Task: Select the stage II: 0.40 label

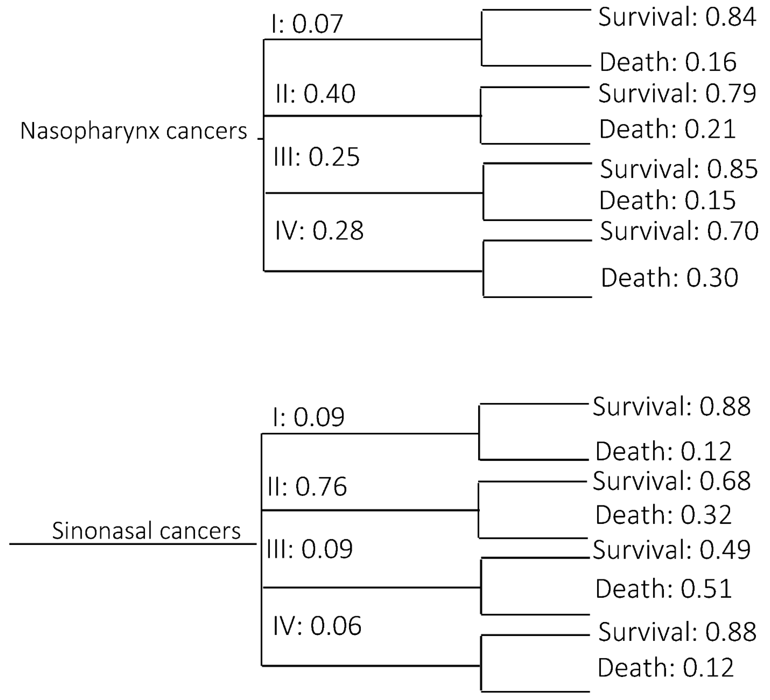Action: (x=315, y=94)
